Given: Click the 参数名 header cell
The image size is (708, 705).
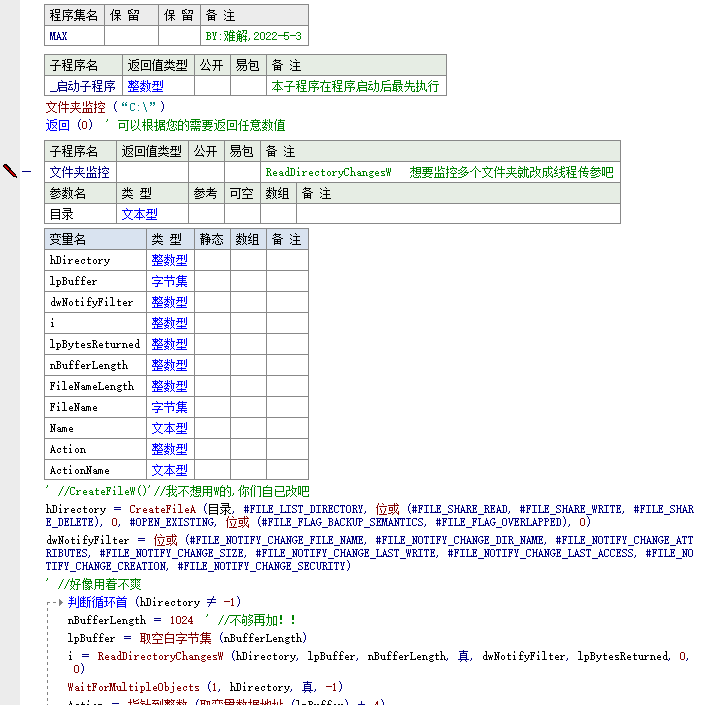Looking at the screenshot, I should [80, 193].
